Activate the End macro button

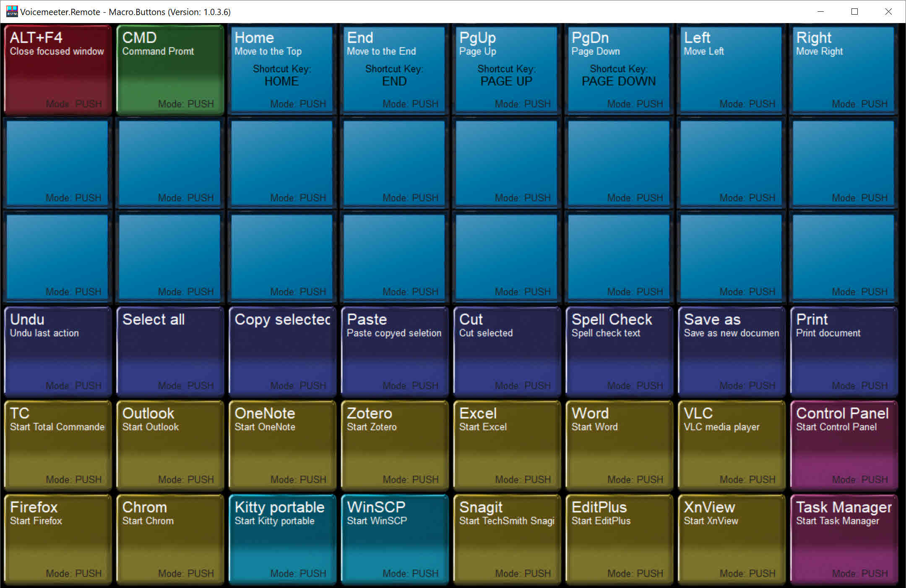click(395, 70)
